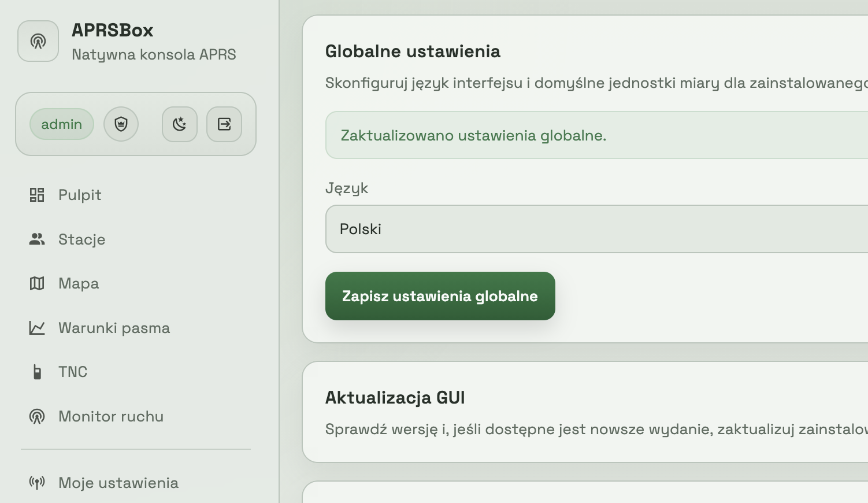
Task: Toggle dark mode with moon icon
Action: (x=180, y=124)
